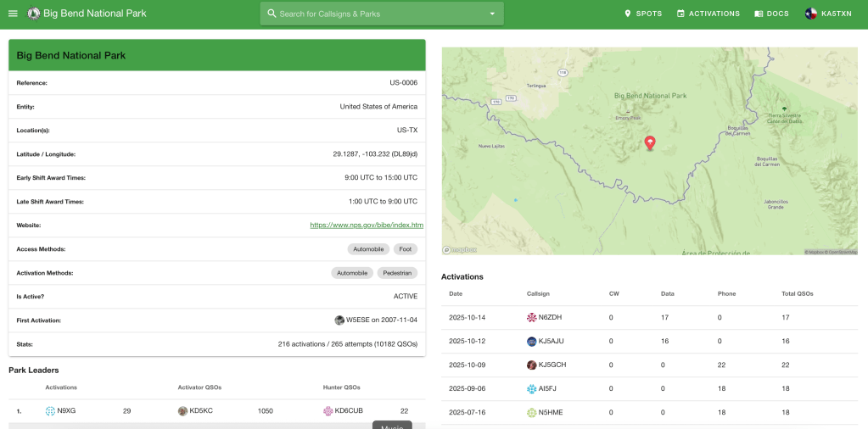This screenshot has height=429, width=868.
Task: Open the KA5TXN user account menu
Action: 828,14
